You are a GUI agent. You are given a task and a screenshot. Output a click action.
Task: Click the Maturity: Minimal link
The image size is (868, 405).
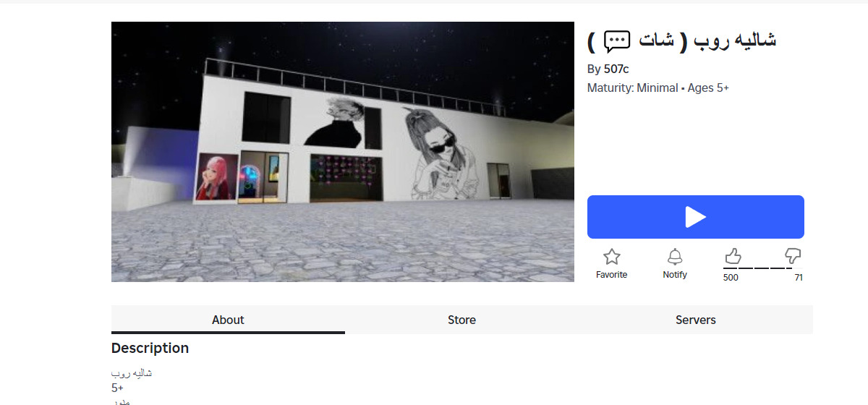click(632, 88)
